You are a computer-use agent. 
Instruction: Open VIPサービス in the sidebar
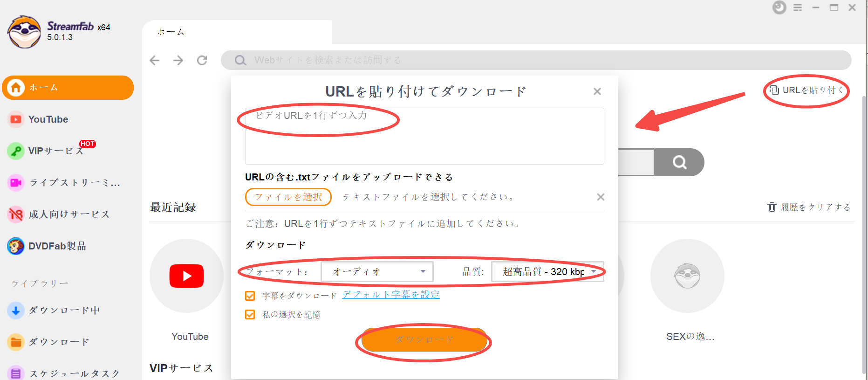click(x=55, y=151)
